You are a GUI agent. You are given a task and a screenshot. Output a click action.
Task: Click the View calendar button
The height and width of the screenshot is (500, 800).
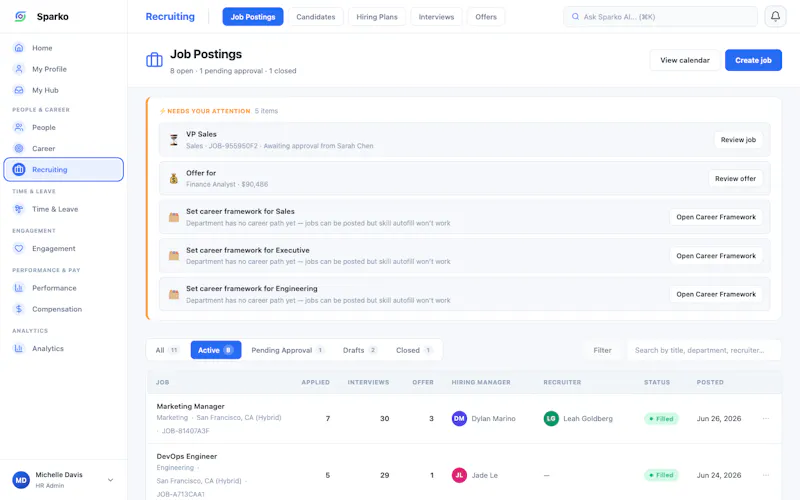pyautogui.click(x=685, y=60)
